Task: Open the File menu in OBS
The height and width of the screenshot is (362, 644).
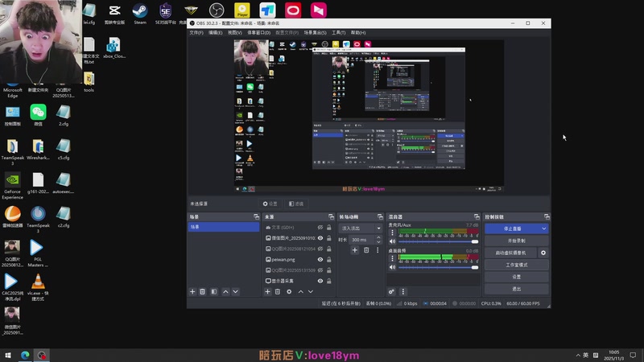Action: [x=196, y=33]
